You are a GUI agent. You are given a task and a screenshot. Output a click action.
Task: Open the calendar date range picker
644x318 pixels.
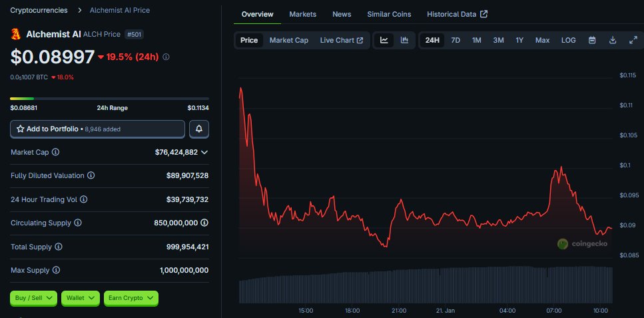[592, 41]
